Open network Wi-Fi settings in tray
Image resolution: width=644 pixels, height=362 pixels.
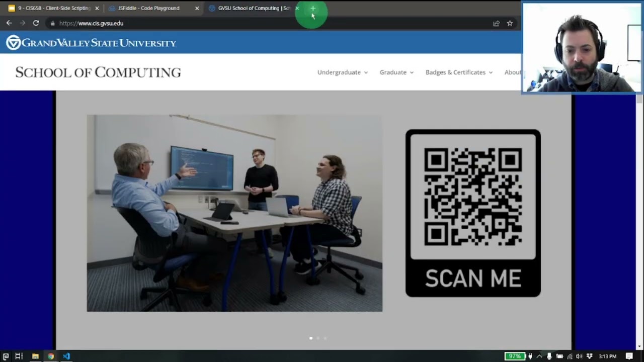pyautogui.click(x=570, y=356)
